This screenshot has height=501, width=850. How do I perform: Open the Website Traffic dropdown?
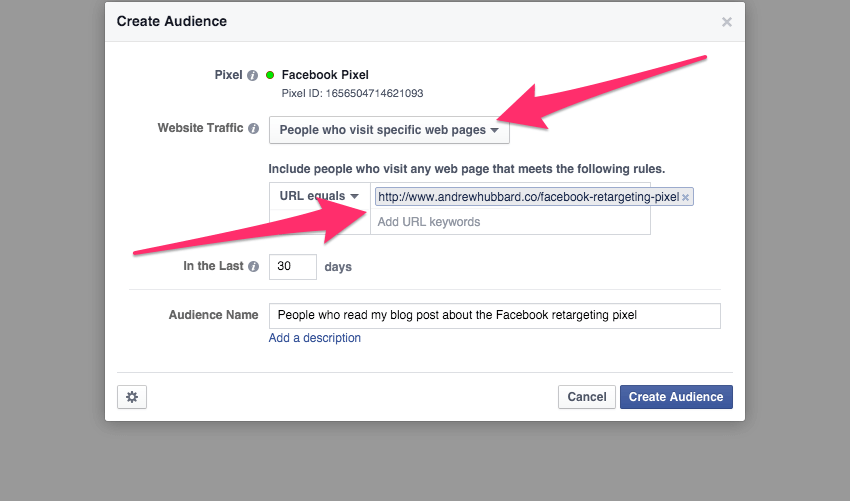pos(388,130)
